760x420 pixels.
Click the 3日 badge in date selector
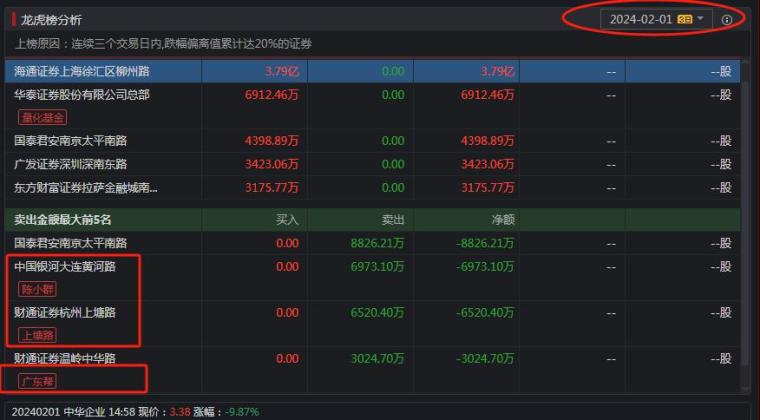click(x=684, y=19)
